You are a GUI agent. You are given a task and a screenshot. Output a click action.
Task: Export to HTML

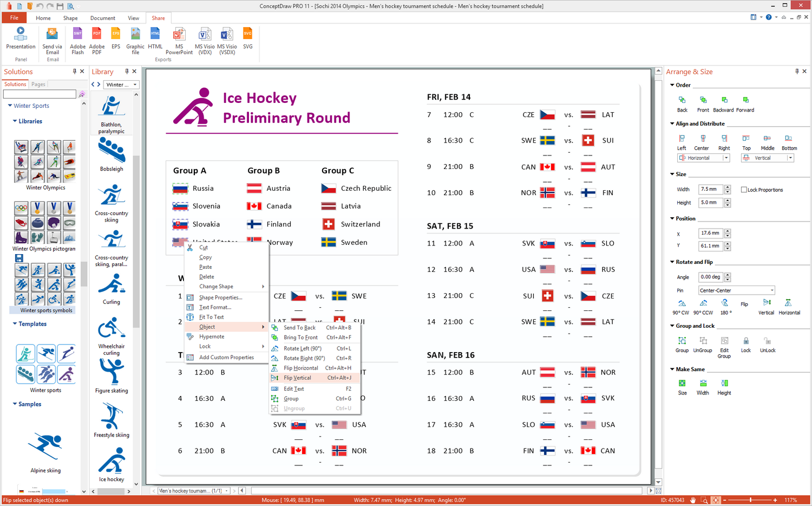point(155,38)
